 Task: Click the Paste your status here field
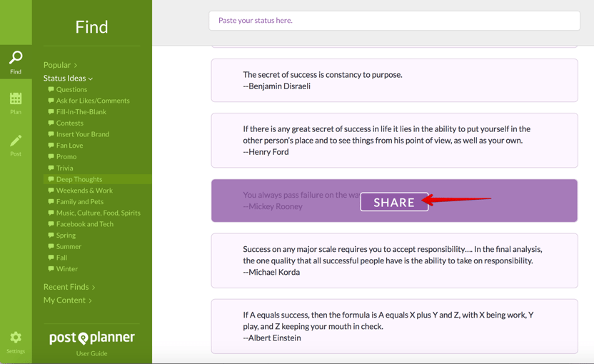pos(394,21)
